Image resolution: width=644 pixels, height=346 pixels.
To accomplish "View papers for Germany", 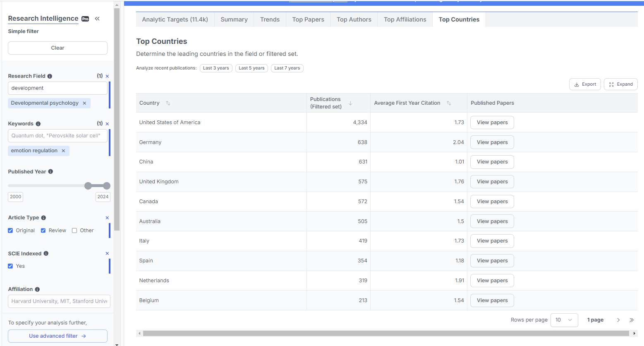I will click(492, 142).
